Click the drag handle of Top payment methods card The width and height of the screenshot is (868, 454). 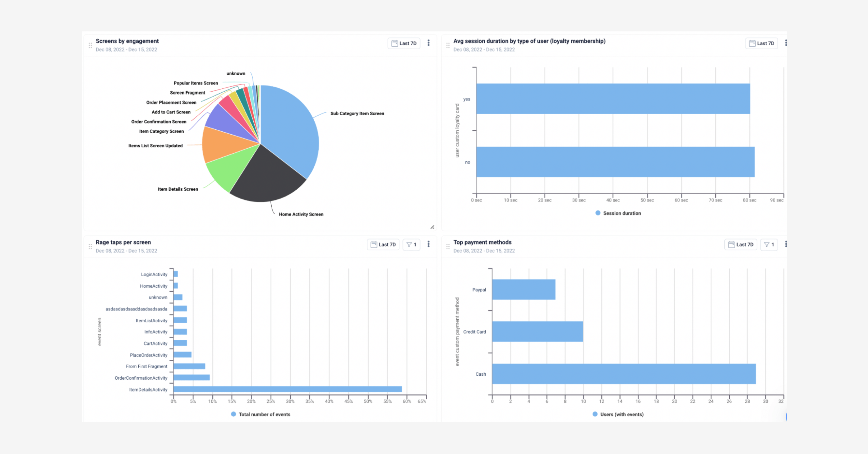[448, 246]
